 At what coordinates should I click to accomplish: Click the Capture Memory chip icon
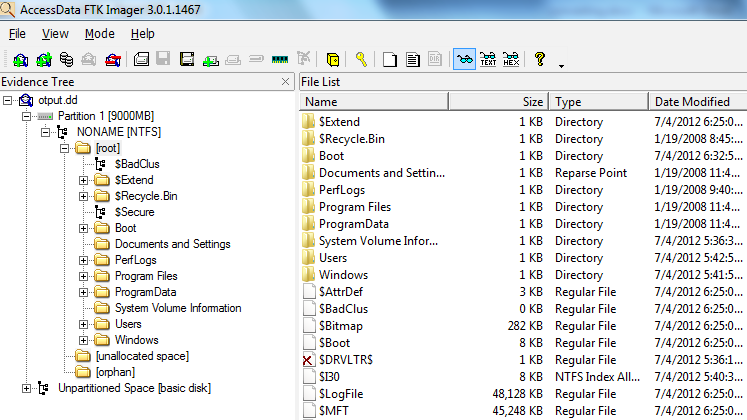point(280,60)
